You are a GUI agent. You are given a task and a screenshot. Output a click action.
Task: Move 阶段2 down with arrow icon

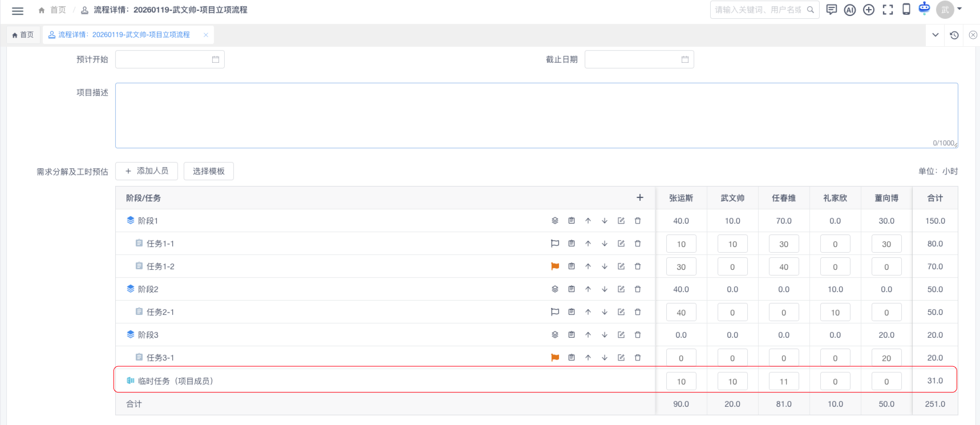(x=605, y=289)
